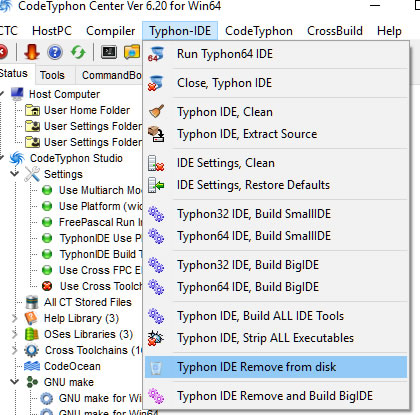
Task: Toggle the Use Multiarch green status light
Action: point(47,190)
